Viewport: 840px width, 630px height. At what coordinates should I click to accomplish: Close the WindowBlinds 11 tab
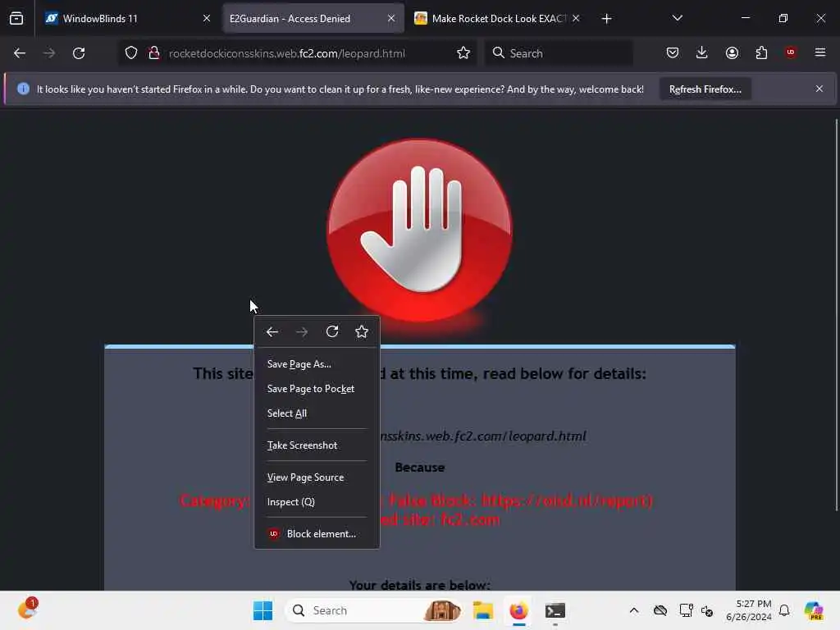pos(207,19)
